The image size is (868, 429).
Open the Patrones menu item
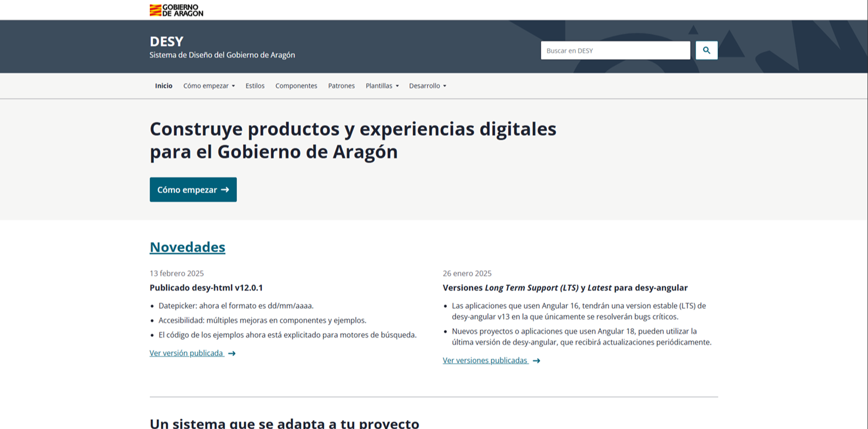pos(341,86)
